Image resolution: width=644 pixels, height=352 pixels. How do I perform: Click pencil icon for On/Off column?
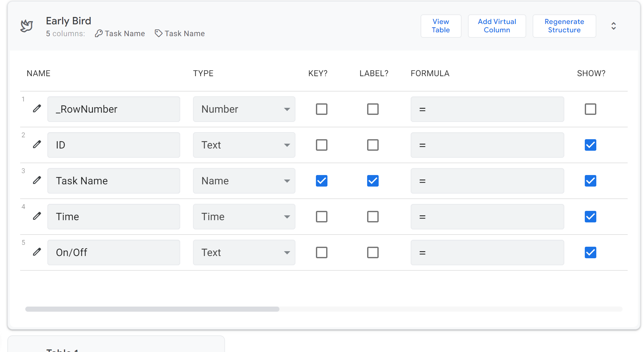[37, 252]
